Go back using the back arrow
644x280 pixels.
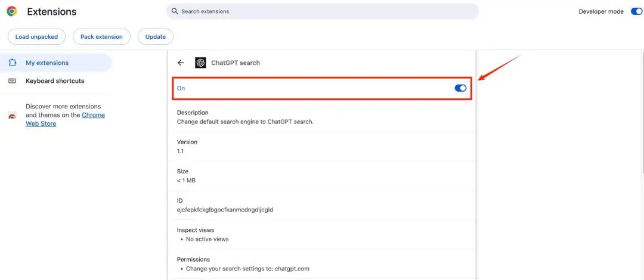(x=180, y=63)
